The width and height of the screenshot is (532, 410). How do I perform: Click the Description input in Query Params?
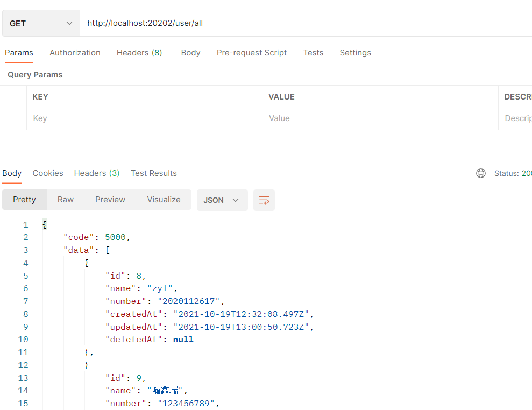click(x=515, y=118)
